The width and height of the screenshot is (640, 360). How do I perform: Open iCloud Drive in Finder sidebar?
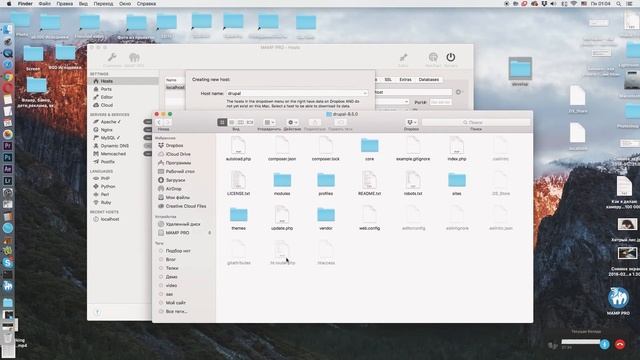click(x=178, y=154)
